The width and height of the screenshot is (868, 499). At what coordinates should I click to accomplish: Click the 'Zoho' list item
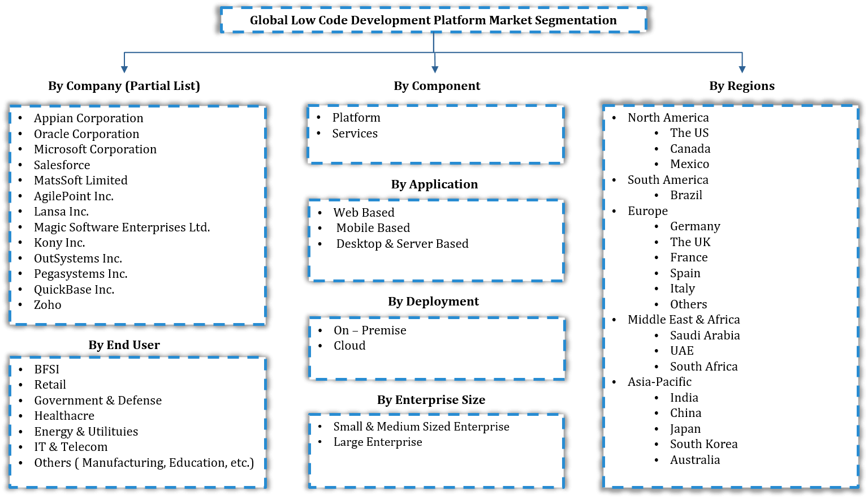pos(47,305)
